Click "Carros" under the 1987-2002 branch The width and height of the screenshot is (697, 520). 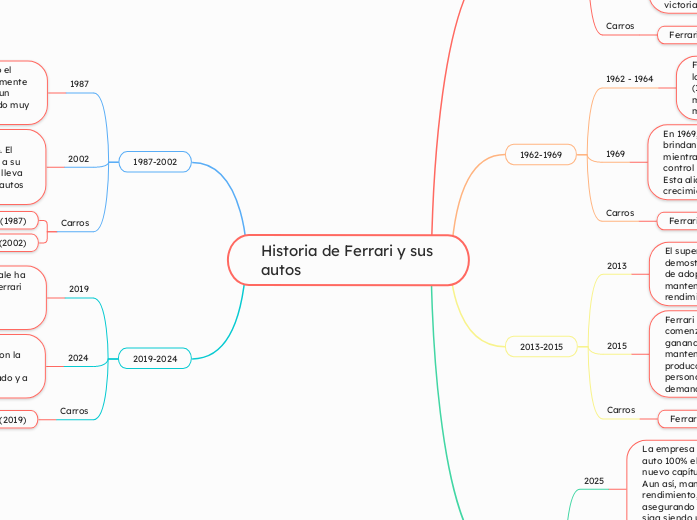(75, 223)
